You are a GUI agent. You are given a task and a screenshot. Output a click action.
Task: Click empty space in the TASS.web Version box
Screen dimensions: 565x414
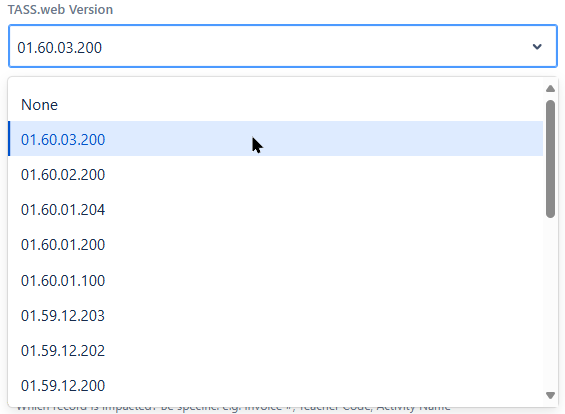(317, 47)
